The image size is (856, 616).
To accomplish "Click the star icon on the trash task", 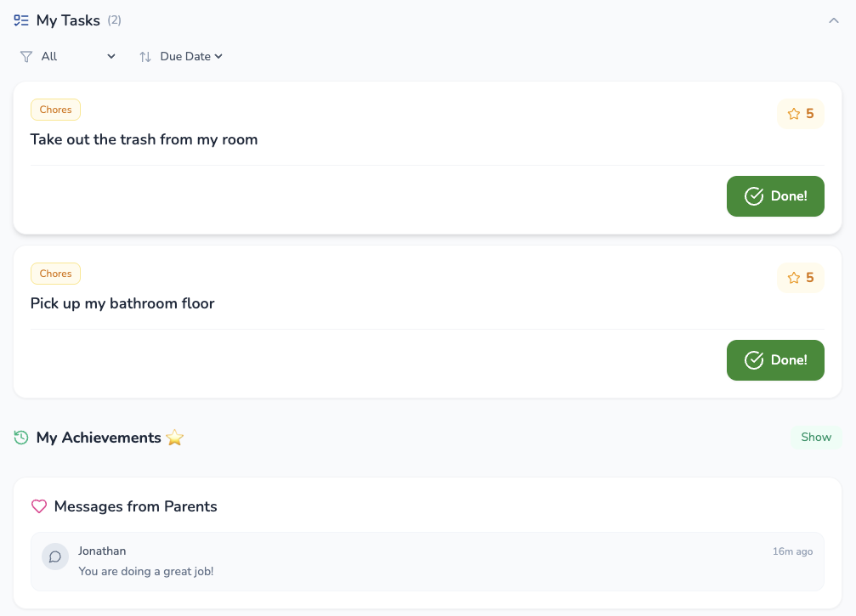I will pos(793,113).
